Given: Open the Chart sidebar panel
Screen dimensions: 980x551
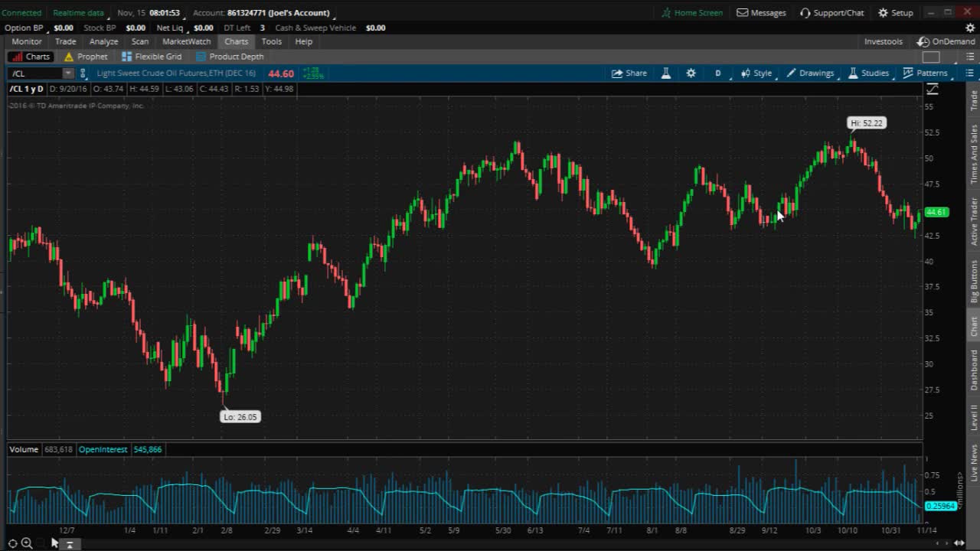Looking at the screenshot, I should tap(974, 326).
